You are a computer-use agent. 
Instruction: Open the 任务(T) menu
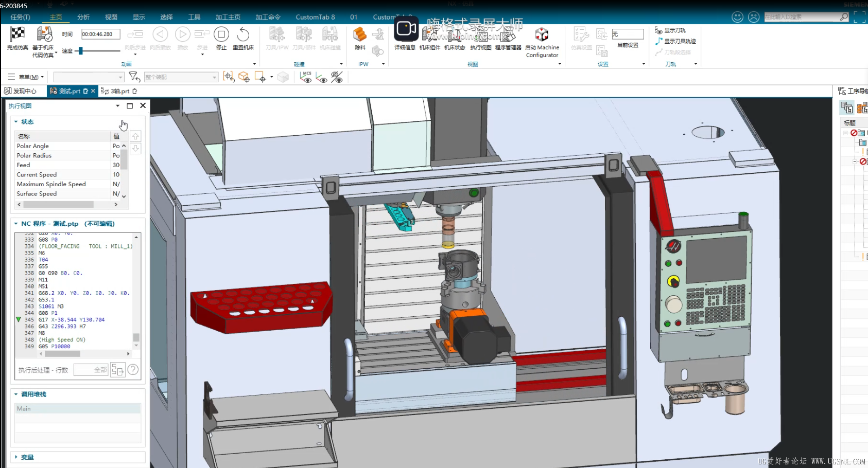[20, 17]
